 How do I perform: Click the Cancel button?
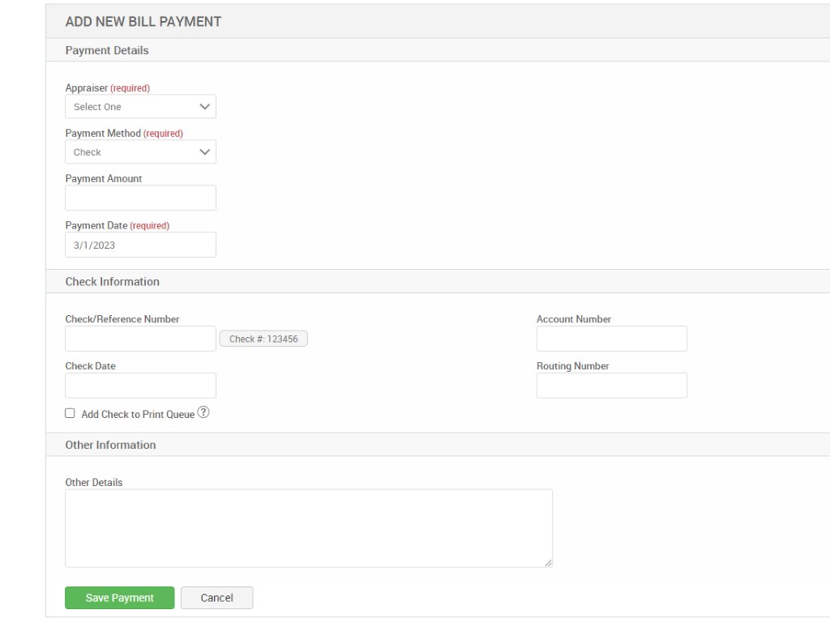point(217,598)
